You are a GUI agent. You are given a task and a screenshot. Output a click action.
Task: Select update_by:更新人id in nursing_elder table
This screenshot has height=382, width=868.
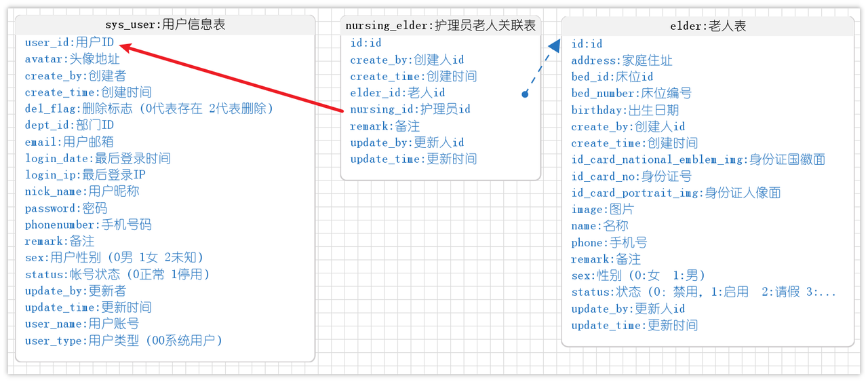coord(407,142)
